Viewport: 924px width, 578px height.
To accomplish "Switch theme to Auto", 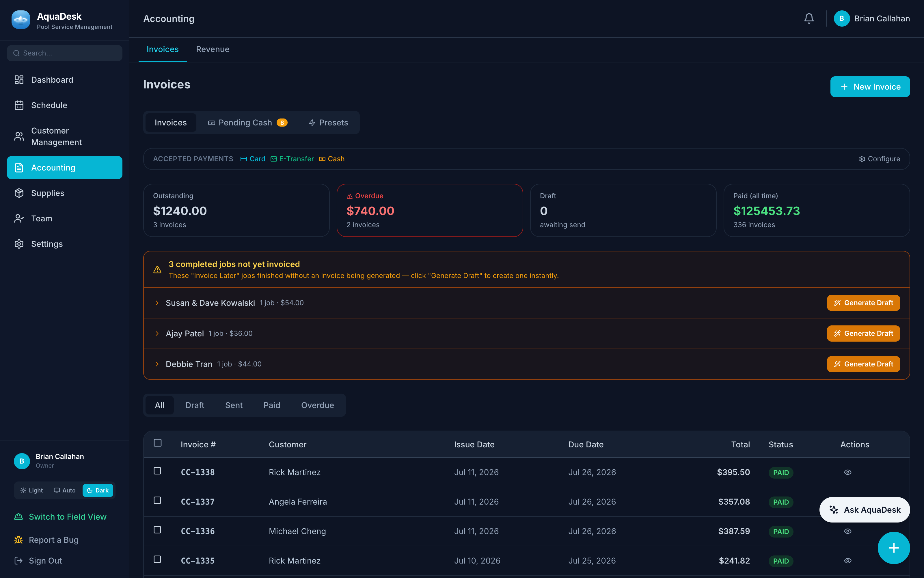I will 64,490.
